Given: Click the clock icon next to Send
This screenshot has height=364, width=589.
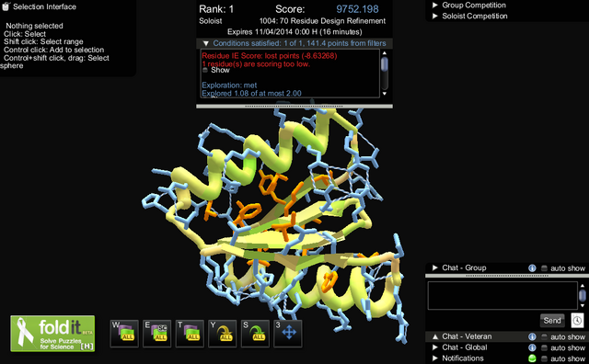Looking at the screenshot, I should coord(577,321).
